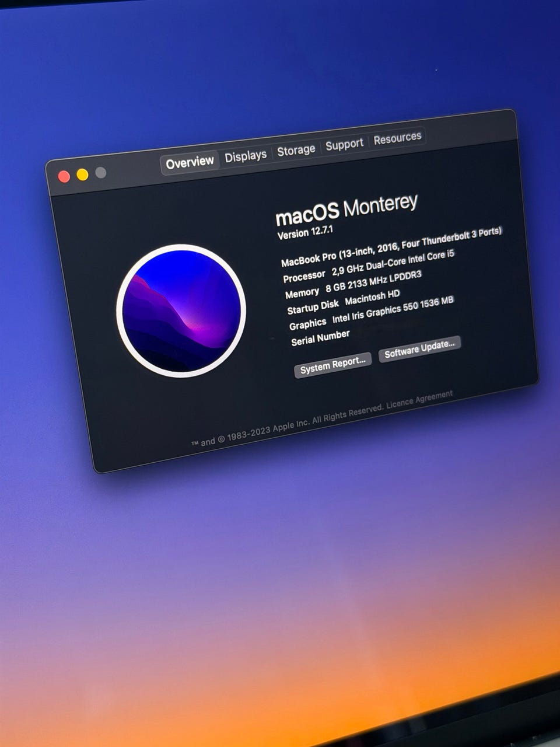
Task: Click the 2,9 GHz Dual-Core Intel Core i5 value
Action: coord(393,263)
